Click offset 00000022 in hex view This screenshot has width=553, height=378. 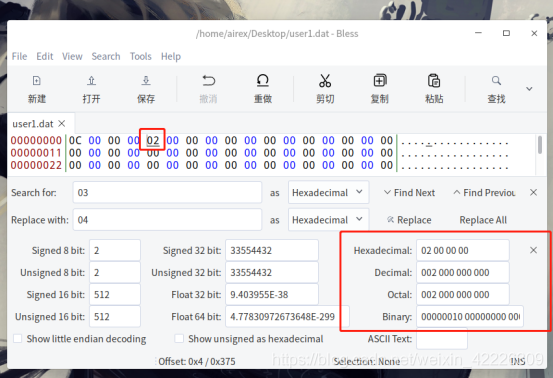click(x=36, y=165)
